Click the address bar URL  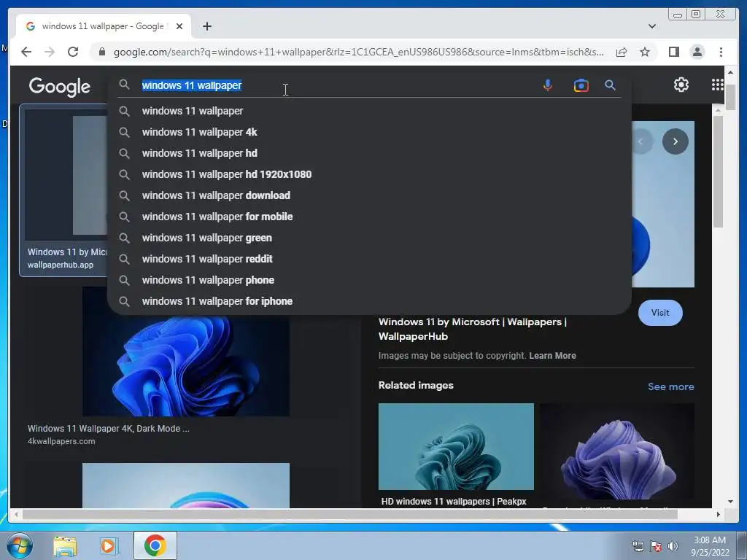pos(358,52)
